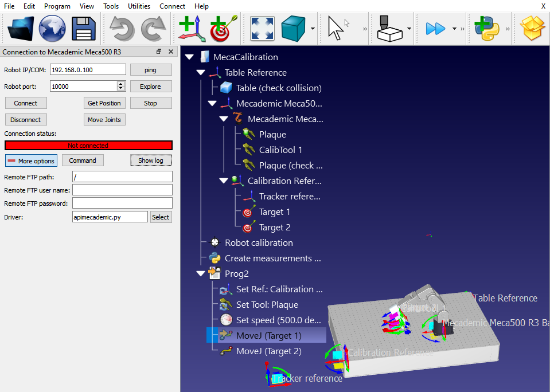The height and width of the screenshot is (392, 550).
Task: Select the Target 2 tree item
Action: (267, 228)
